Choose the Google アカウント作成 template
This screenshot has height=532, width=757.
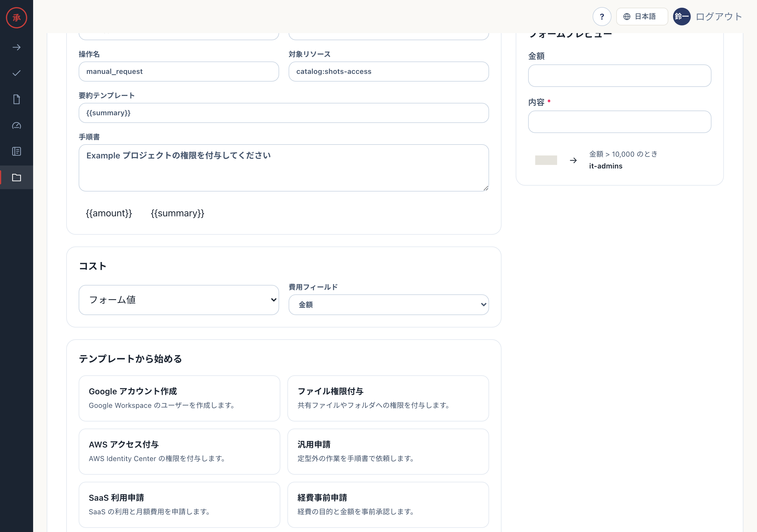(179, 398)
